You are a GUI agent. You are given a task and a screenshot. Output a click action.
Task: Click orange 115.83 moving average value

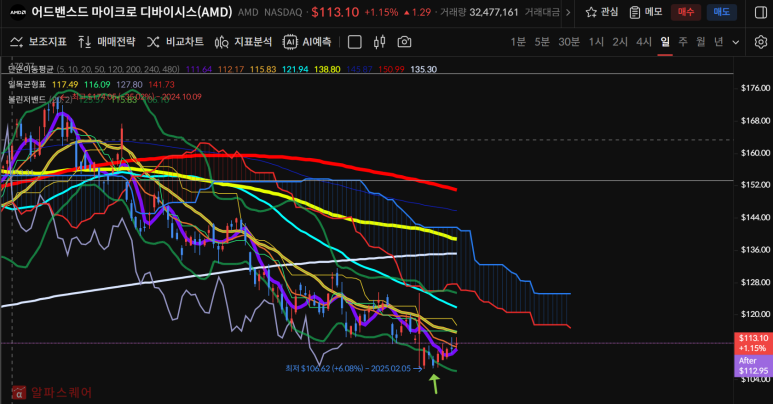[x=263, y=69]
